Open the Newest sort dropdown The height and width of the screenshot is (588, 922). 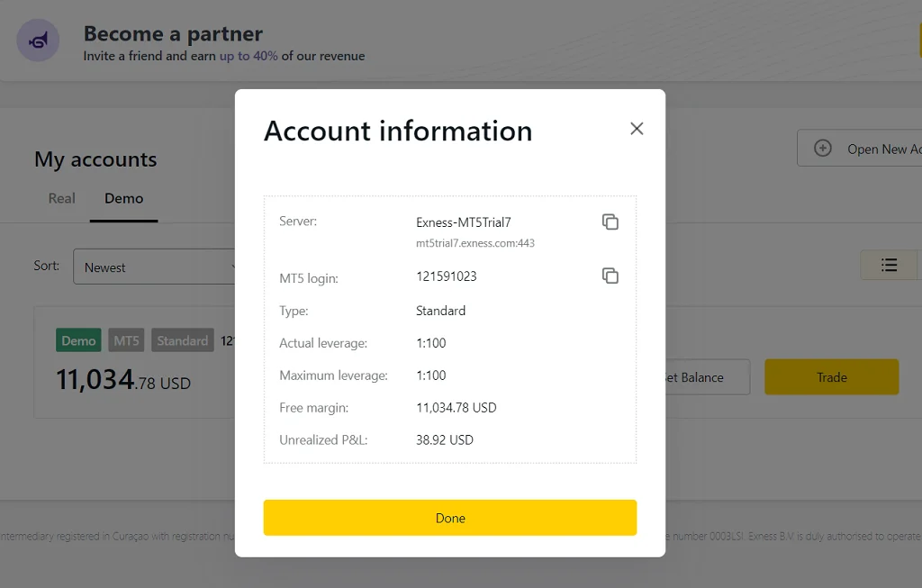pos(153,267)
